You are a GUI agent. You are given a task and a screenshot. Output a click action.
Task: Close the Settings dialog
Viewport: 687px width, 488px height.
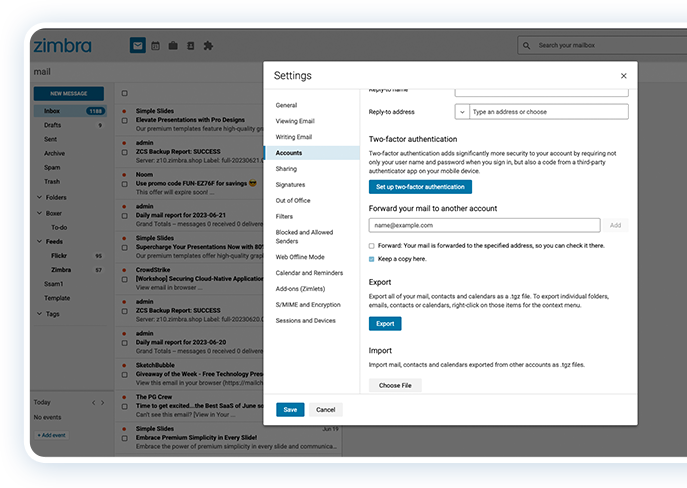tap(623, 76)
